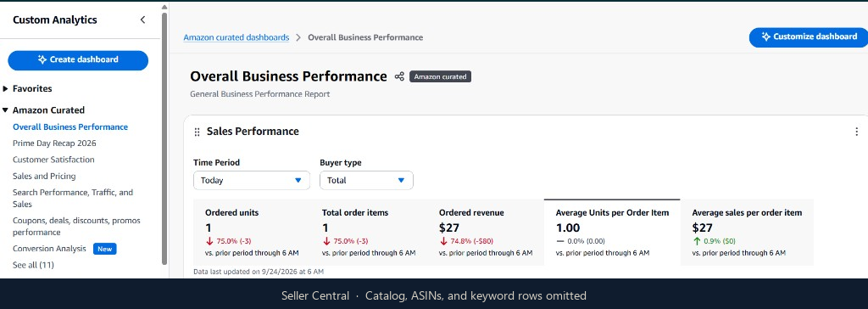This screenshot has height=309, width=868.
Task: Select Average sales per order item tab
Action: pos(747,233)
